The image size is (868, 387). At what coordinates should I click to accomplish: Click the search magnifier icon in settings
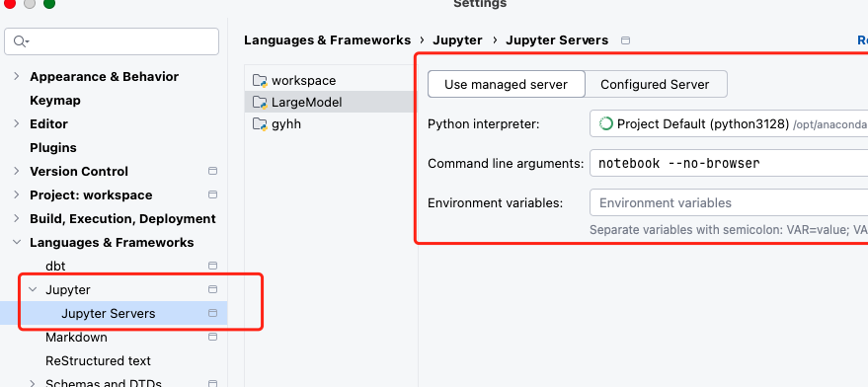pyautogui.click(x=21, y=41)
